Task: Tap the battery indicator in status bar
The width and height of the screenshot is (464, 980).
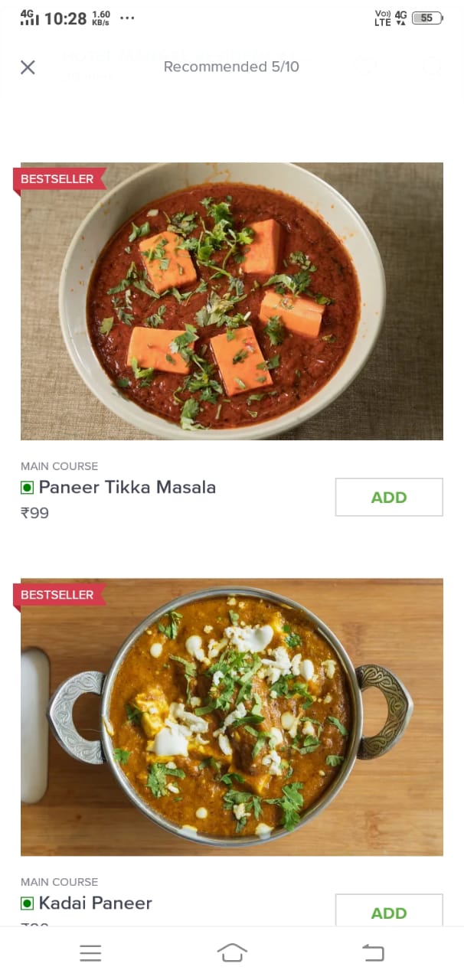Action: click(426, 18)
